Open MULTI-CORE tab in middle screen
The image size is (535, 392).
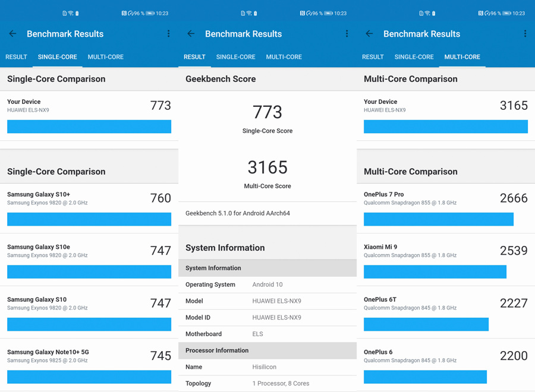coord(284,57)
